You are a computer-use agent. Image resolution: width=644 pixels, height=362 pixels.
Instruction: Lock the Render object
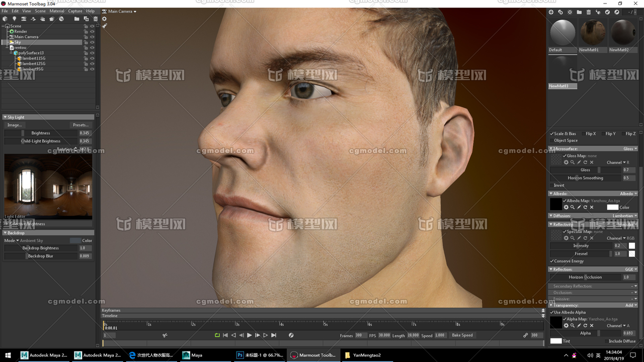point(86,31)
